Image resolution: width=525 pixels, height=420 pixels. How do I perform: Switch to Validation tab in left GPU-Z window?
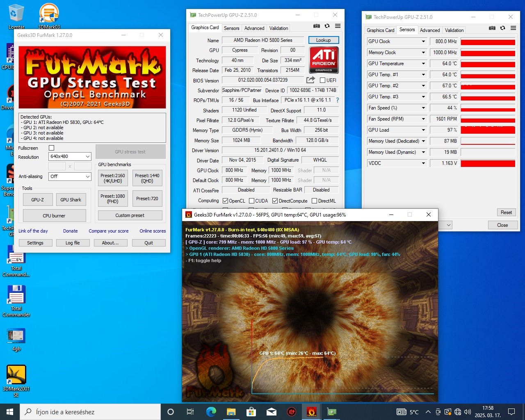pos(278,28)
